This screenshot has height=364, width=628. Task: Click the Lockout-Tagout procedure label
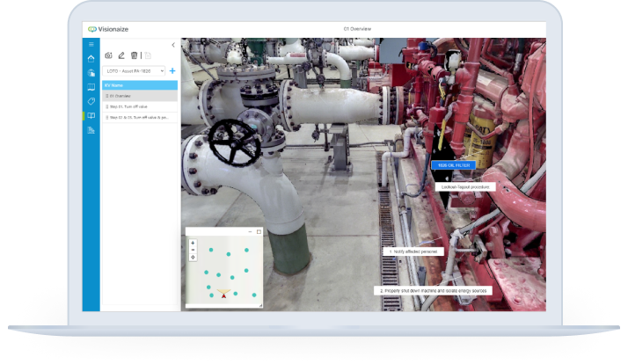click(465, 187)
